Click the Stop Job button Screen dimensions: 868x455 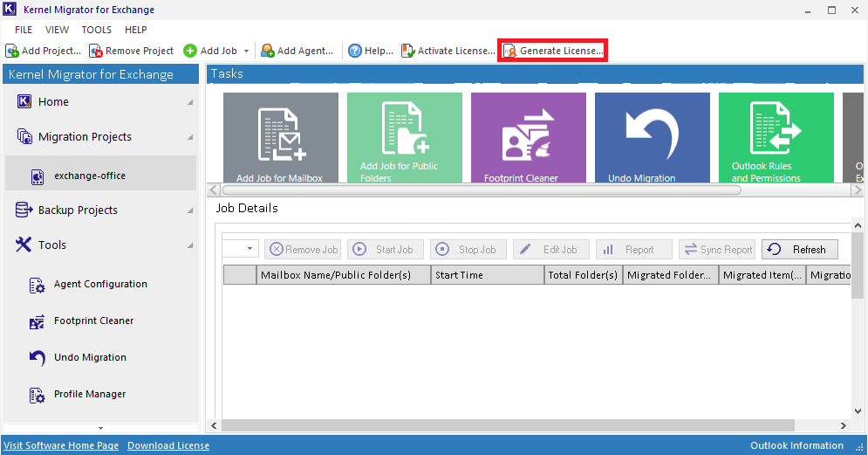pos(468,250)
